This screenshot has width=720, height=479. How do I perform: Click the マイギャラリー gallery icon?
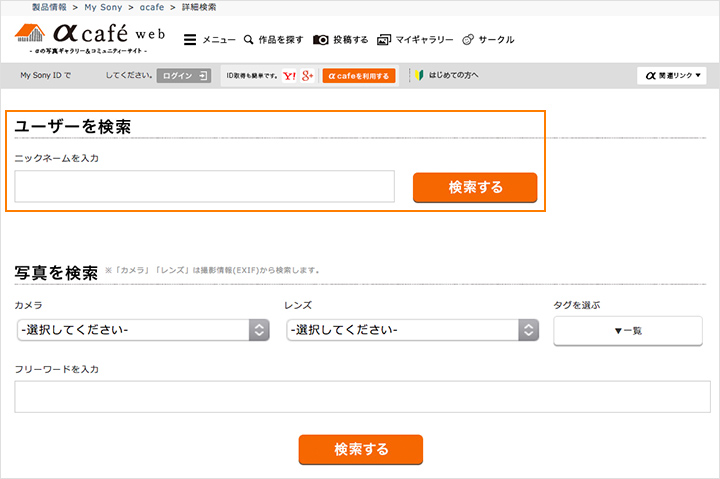coord(384,40)
